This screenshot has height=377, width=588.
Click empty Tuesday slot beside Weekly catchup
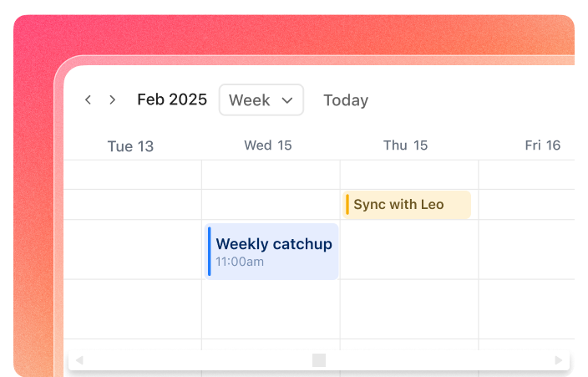[x=132, y=249]
